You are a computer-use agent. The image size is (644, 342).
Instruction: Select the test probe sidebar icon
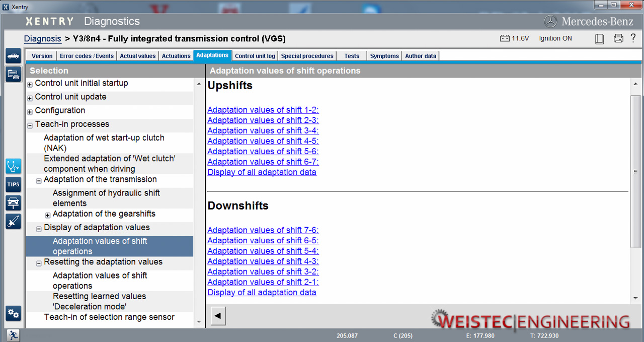13,221
